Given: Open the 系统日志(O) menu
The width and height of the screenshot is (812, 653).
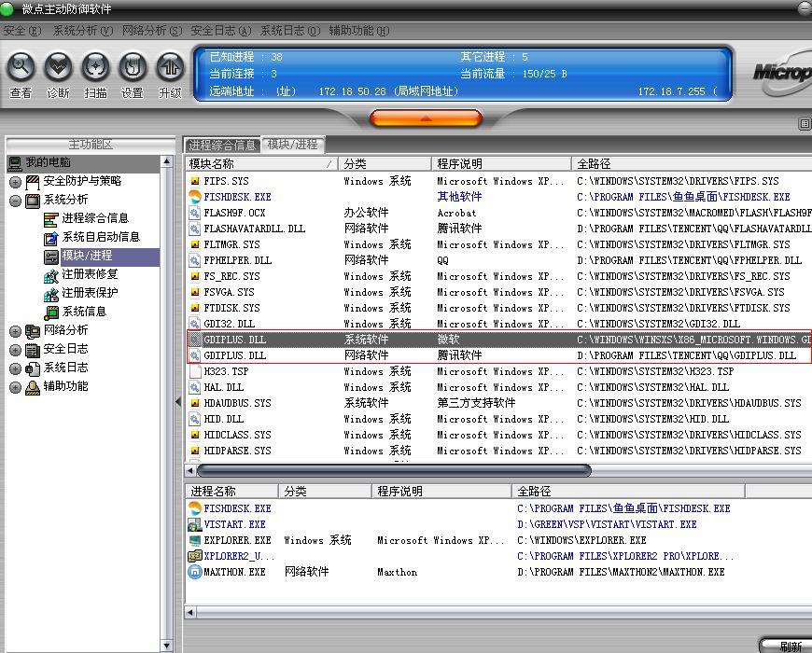Looking at the screenshot, I should coord(290,31).
